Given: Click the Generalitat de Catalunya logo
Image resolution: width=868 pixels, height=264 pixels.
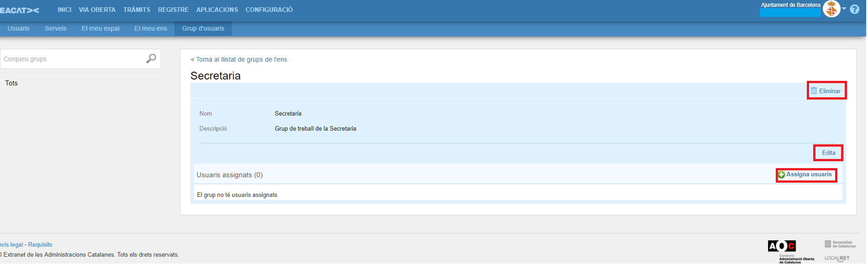Looking at the screenshot, I should 840,244.
